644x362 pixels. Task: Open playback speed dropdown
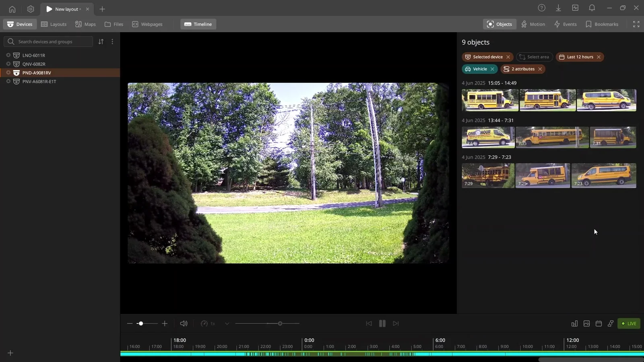click(x=227, y=323)
